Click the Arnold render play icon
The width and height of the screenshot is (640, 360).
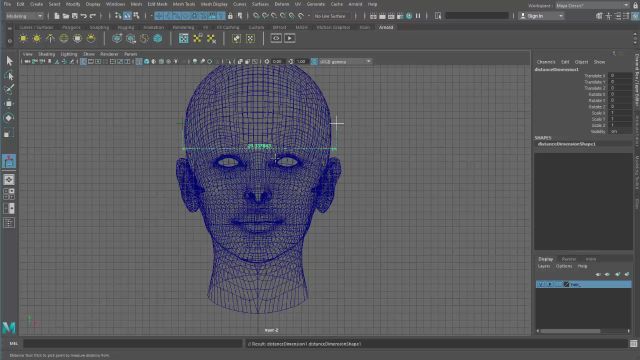coord(290,38)
